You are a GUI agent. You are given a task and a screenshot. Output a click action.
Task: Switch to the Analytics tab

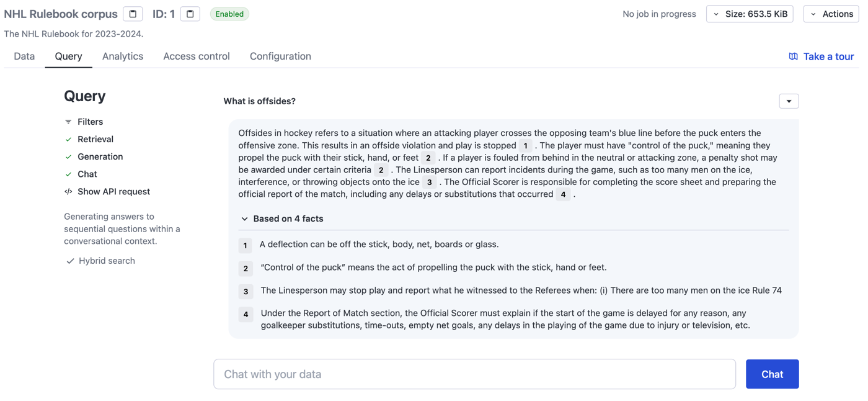click(122, 56)
